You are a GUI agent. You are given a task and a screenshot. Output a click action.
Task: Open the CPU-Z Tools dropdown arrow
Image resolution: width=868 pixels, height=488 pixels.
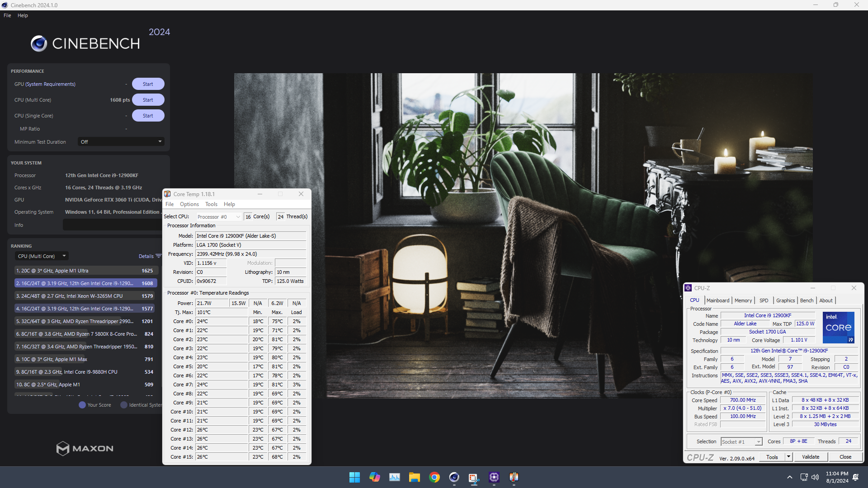[788, 457]
